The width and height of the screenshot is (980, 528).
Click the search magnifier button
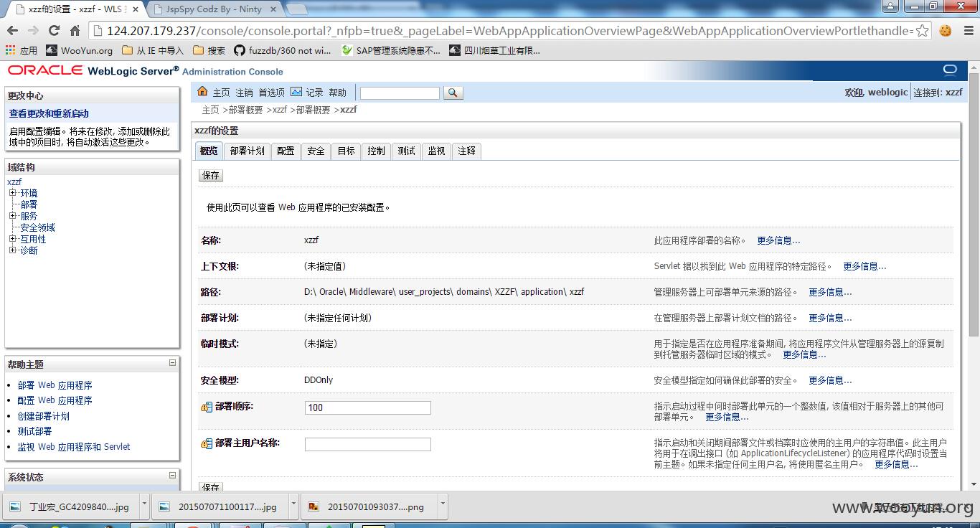(453, 93)
